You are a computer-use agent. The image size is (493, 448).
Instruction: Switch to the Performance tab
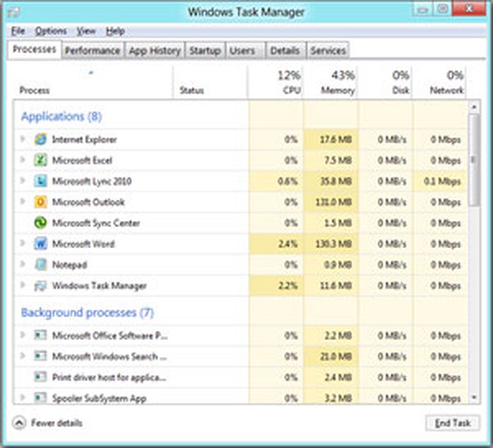point(92,51)
